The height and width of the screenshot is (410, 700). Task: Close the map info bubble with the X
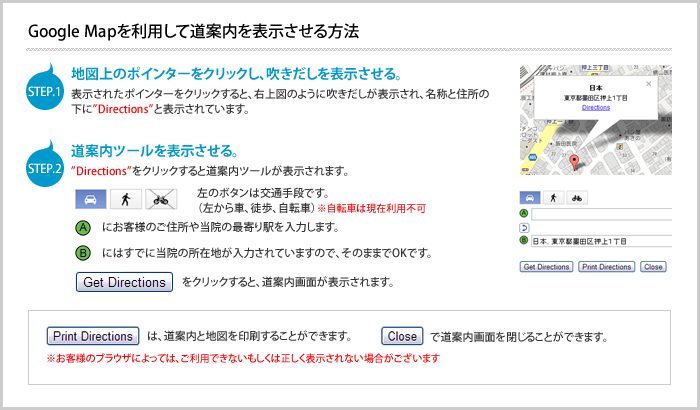click(649, 84)
